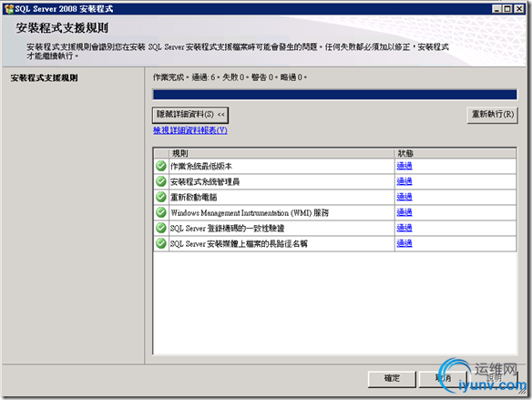Open 通過 status link for 重新啟動電腦
Screen dimensions: 532x400
(x=404, y=197)
